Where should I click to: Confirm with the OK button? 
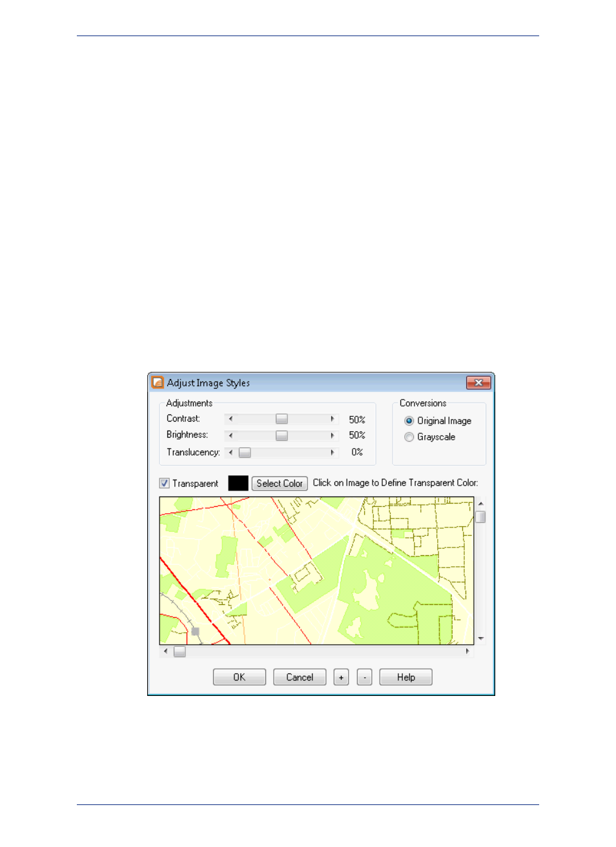[x=240, y=677]
